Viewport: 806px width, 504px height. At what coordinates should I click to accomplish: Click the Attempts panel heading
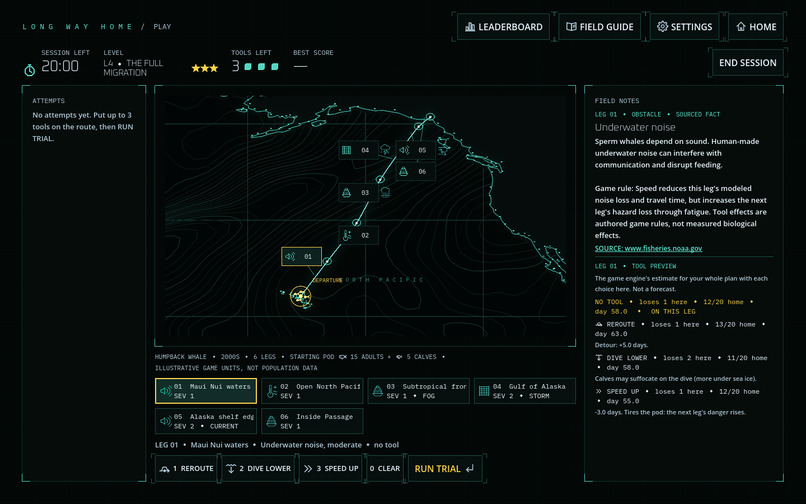(48, 101)
